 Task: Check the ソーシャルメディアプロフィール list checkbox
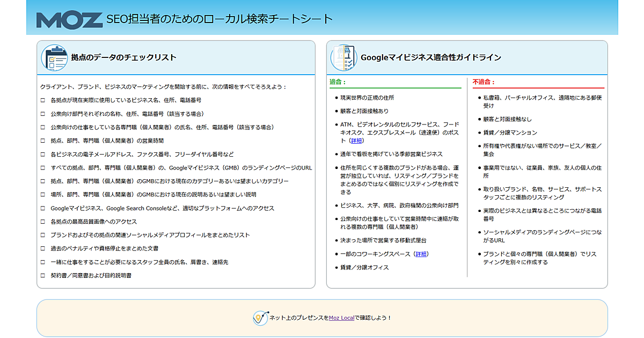pos(43,235)
